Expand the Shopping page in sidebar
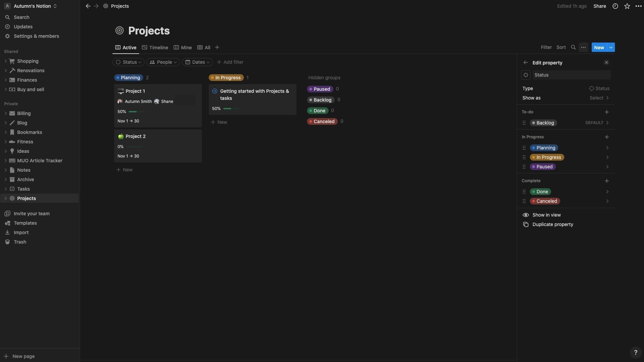 pos(5,61)
